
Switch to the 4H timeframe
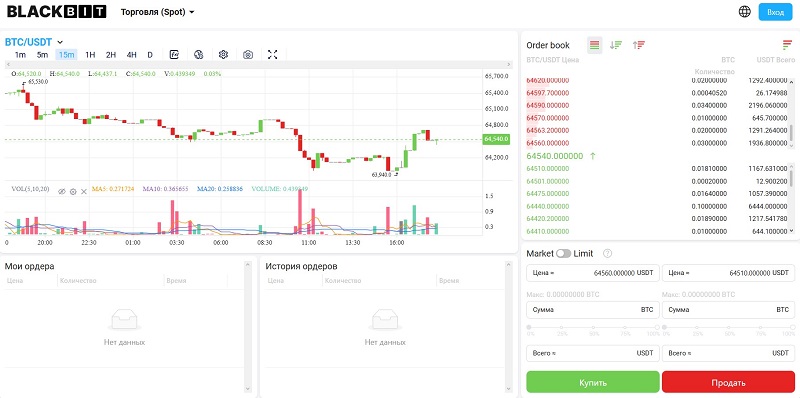click(132, 55)
